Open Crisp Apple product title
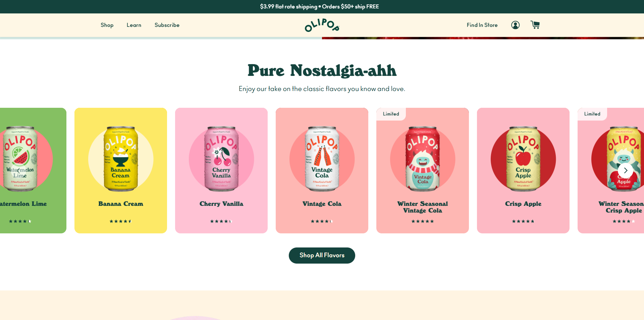The width and height of the screenshot is (644, 320). click(523, 204)
